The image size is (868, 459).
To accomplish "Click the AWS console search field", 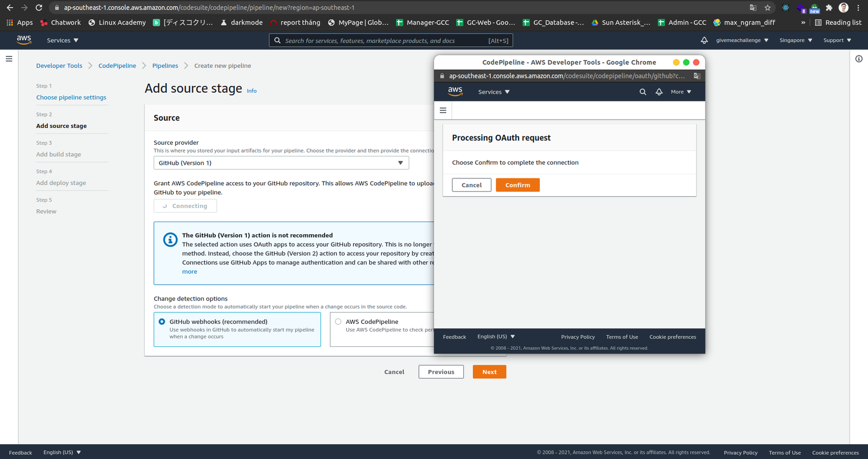I will coord(391,41).
